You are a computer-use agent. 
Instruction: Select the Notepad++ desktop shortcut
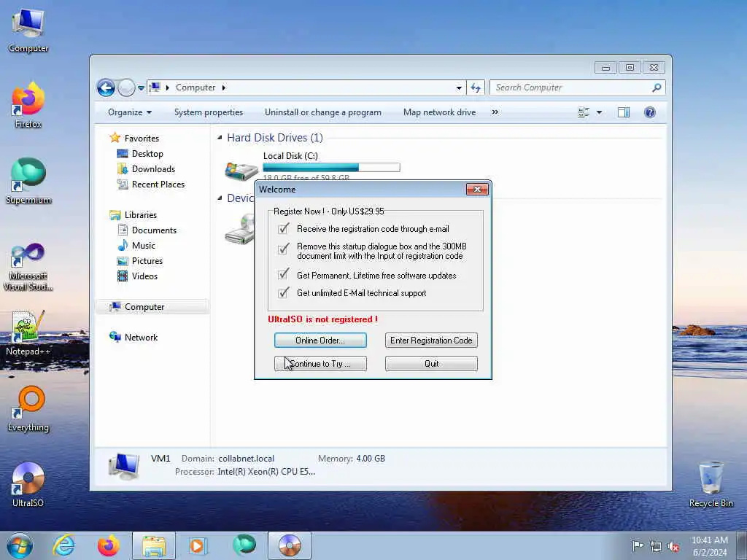[28, 333]
